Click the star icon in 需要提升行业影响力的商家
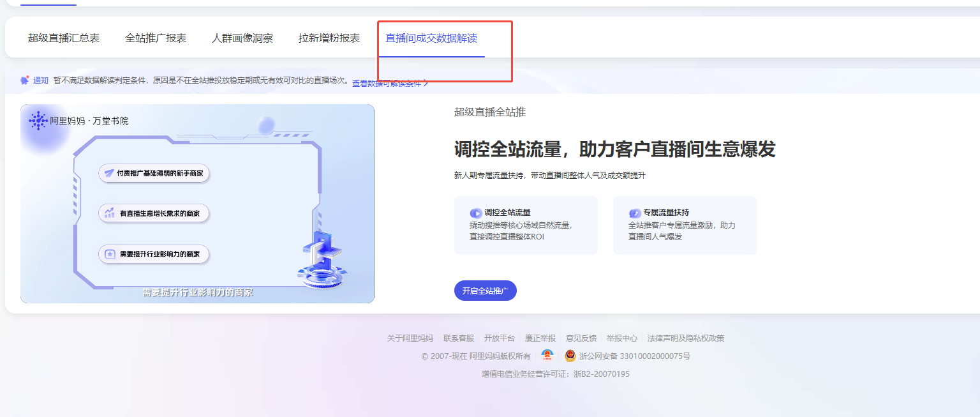Viewport: 980px width, 417px height. point(110,254)
